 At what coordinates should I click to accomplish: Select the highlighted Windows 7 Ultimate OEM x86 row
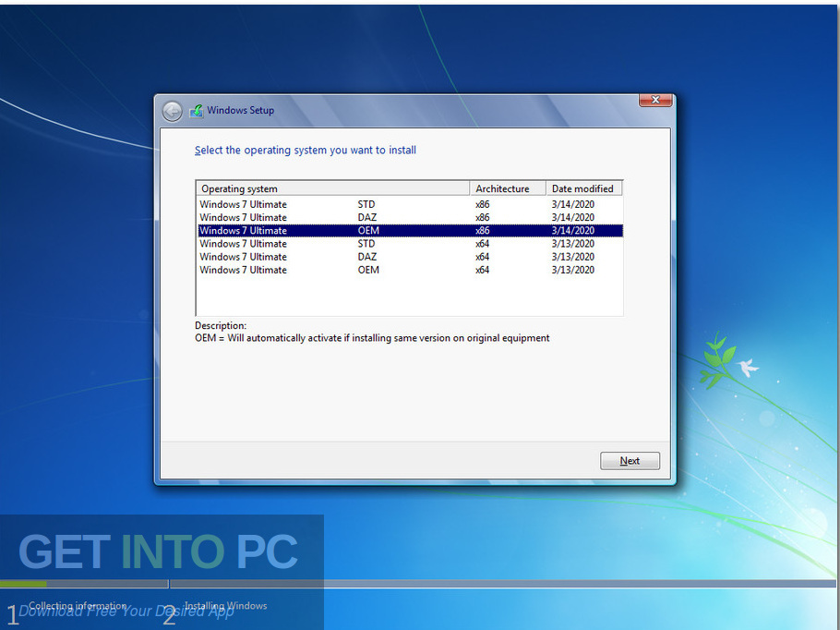point(410,231)
